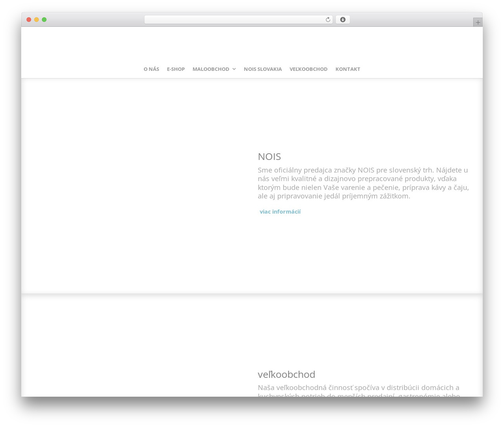Click paragraph starting 'Sme oficiálny predajca'
Screen dimensions: 504x427
tap(363, 183)
